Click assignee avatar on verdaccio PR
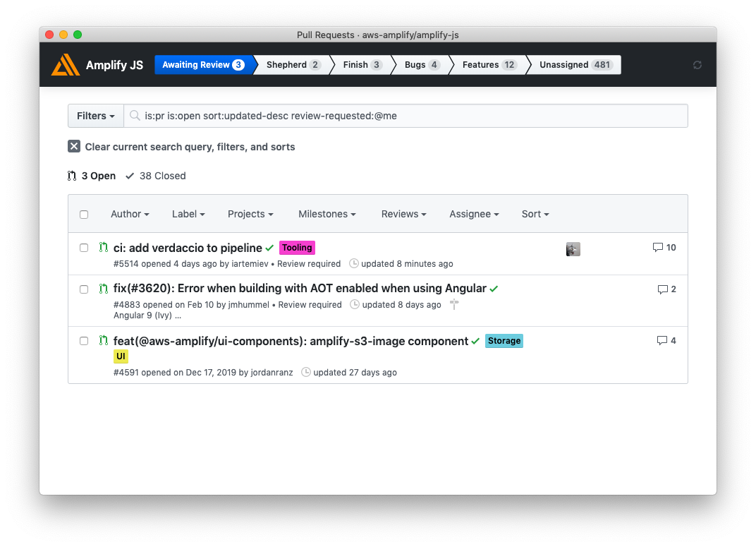Image resolution: width=756 pixels, height=547 pixels. point(573,249)
